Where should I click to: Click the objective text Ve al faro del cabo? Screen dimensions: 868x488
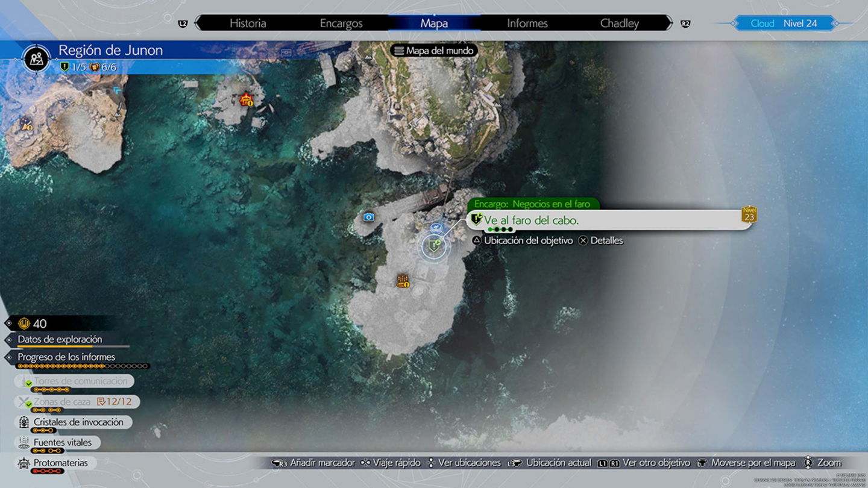[531, 221]
